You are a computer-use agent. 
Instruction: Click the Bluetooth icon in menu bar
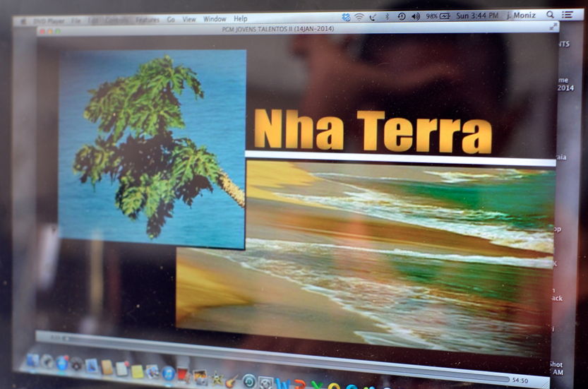(x=387, y=16)
